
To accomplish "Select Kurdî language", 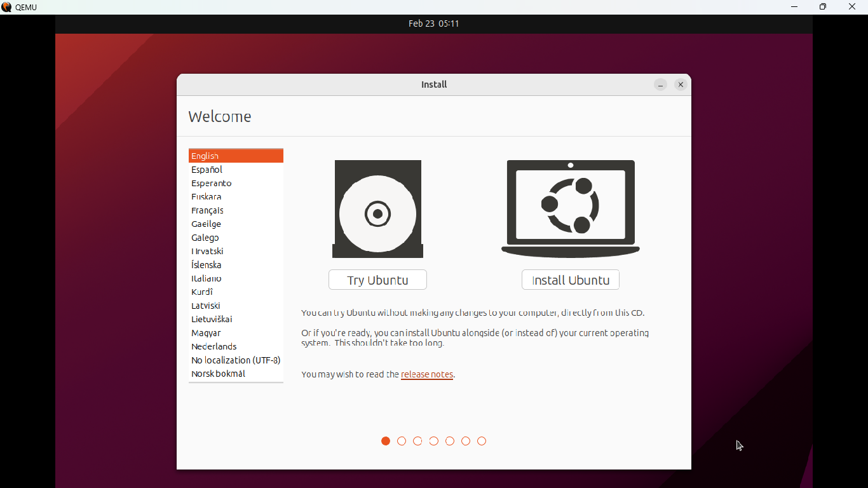I will [236, 292].
